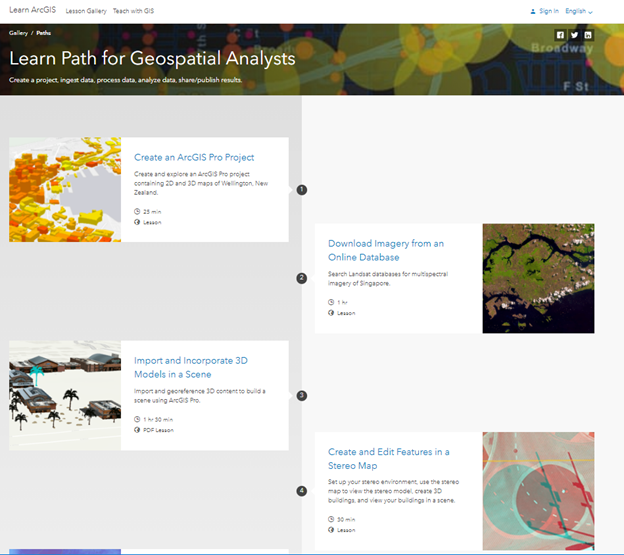Open the Lesson Gallery menu item

click(x=86, y=11)
